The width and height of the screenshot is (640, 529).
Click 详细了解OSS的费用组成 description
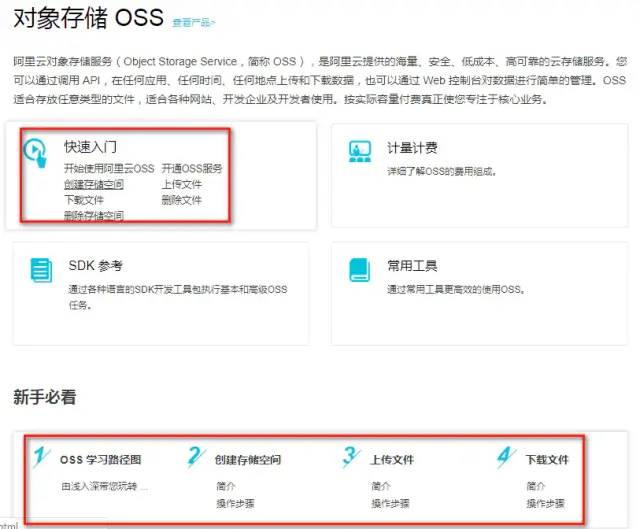442,171
